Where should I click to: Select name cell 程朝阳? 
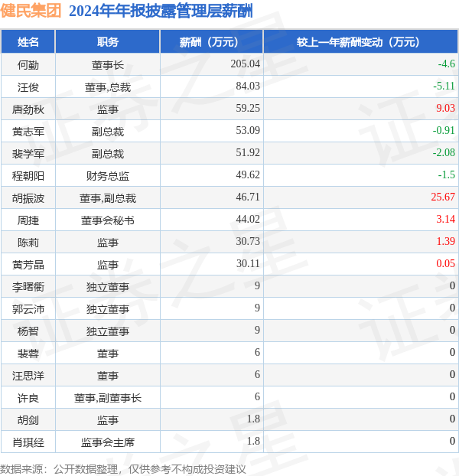pos(28,176)
